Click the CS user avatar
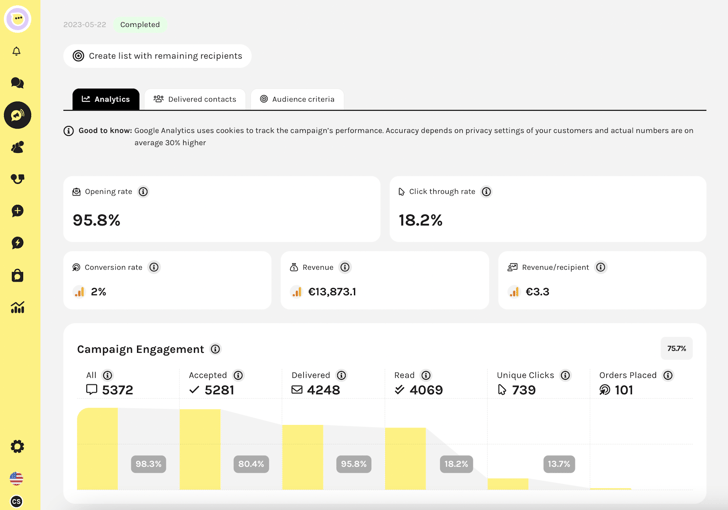The image size is (728, 510). point(16,501)
